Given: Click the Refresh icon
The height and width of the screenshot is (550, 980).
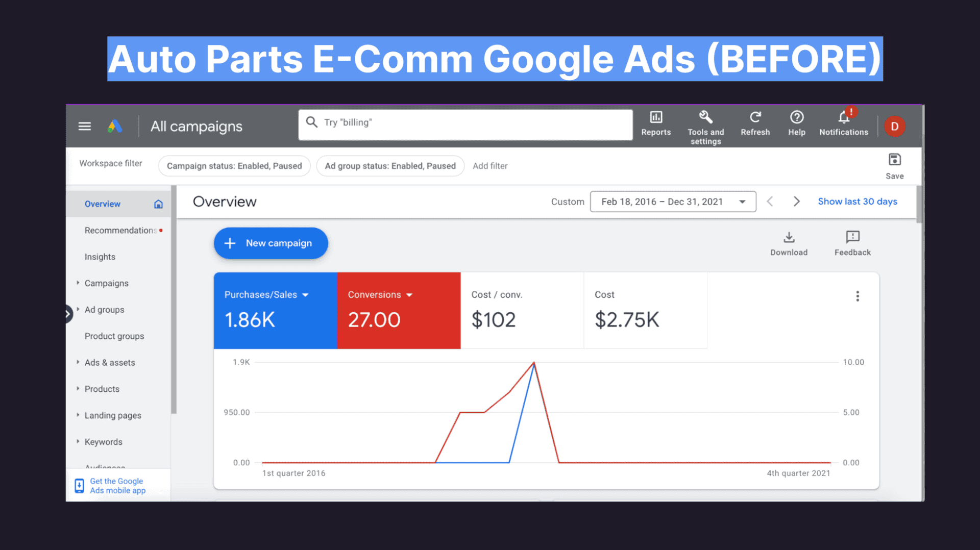Looking at the screenshot, I should pos(755,120).
